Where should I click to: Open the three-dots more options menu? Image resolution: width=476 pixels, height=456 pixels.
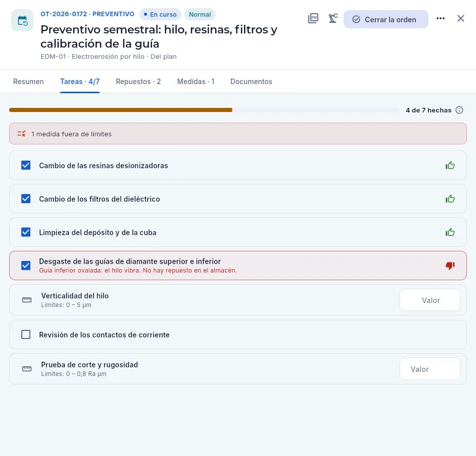tap(441, 19)
